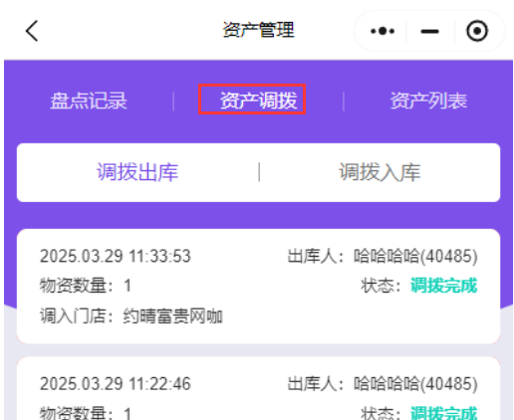Screen dimensions: 514x420
Task: Minimize the mini program with the dash icon
Action: (x=429, y=32)
